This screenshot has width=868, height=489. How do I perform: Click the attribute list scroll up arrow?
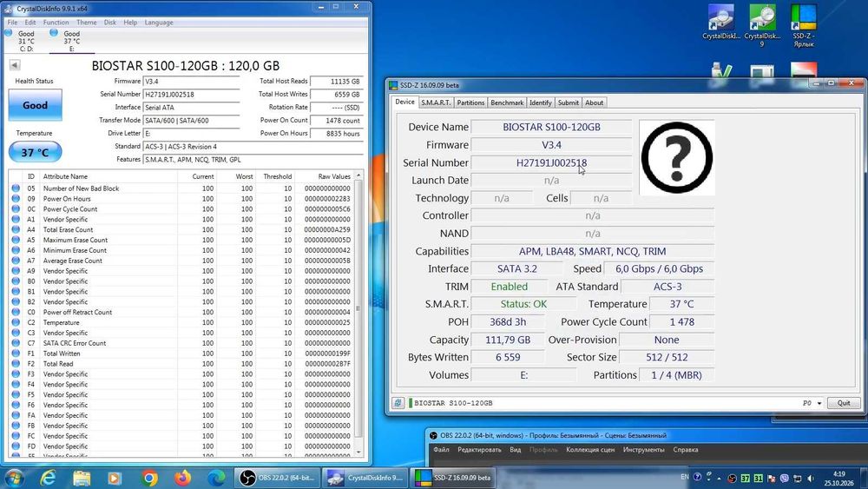coord(358,175)
